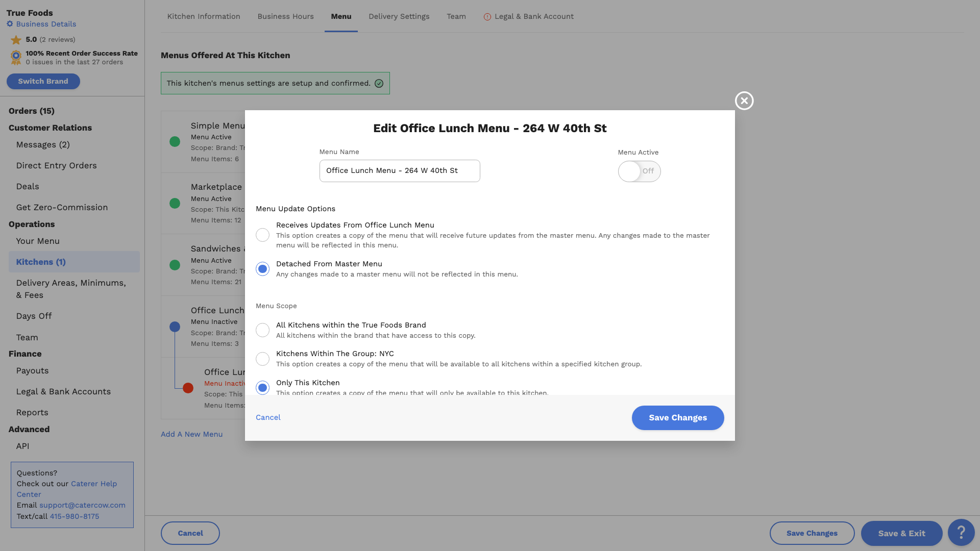Image resolution: width=980 pixels, height=551 pixels.
Task: Click phone number 415-980-8175 link
Action: pos(75,516)
